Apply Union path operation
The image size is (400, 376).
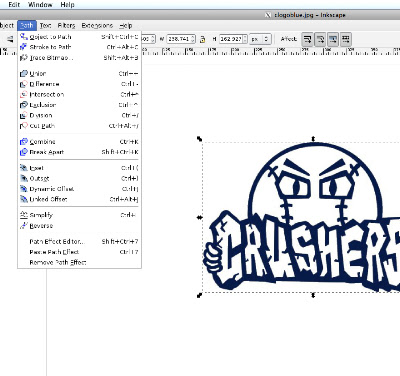[79, 73]
